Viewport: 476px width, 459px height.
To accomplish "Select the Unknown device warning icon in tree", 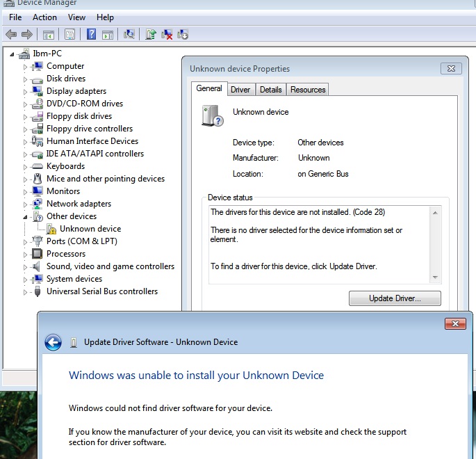I will tap(51, 229).
